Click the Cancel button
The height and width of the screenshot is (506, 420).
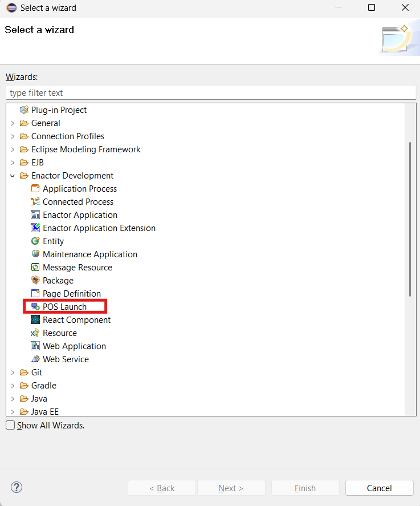pyautogui.click(x=379, y=488)
